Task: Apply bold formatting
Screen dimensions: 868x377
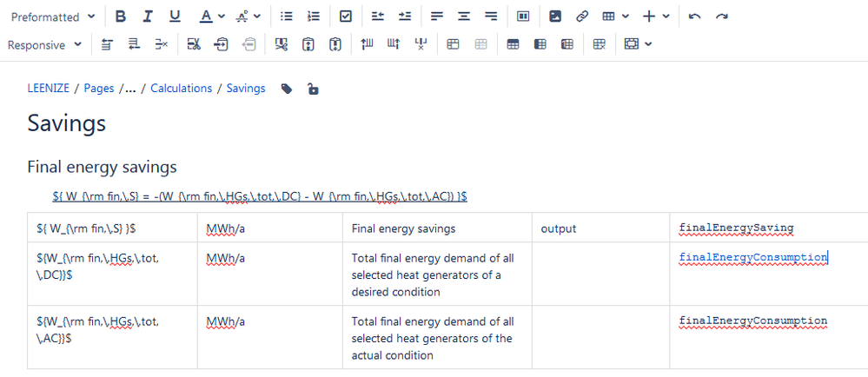Action: [x=121, y=17]
